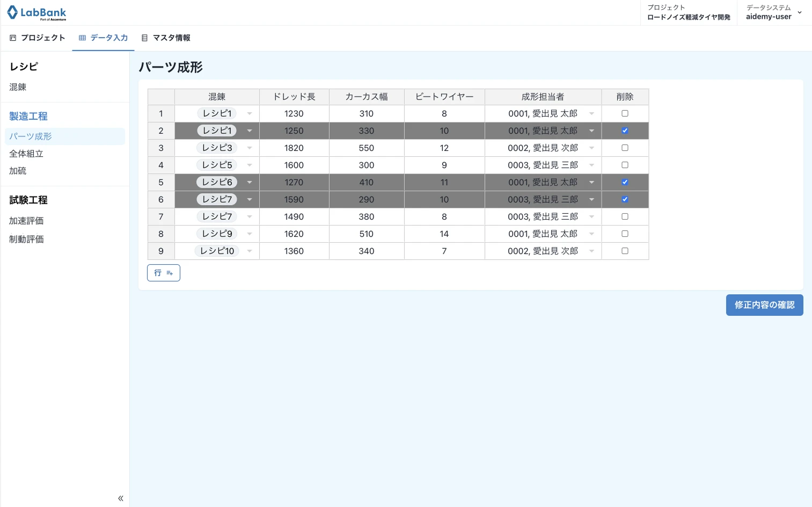Click the ドレッド長 cell showing 1490

[x=294, y=216]
